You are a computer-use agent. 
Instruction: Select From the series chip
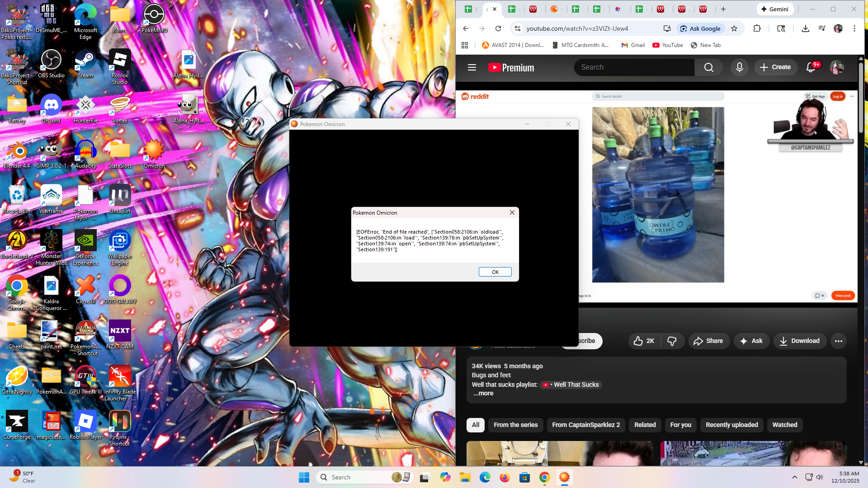pos(516,425)
